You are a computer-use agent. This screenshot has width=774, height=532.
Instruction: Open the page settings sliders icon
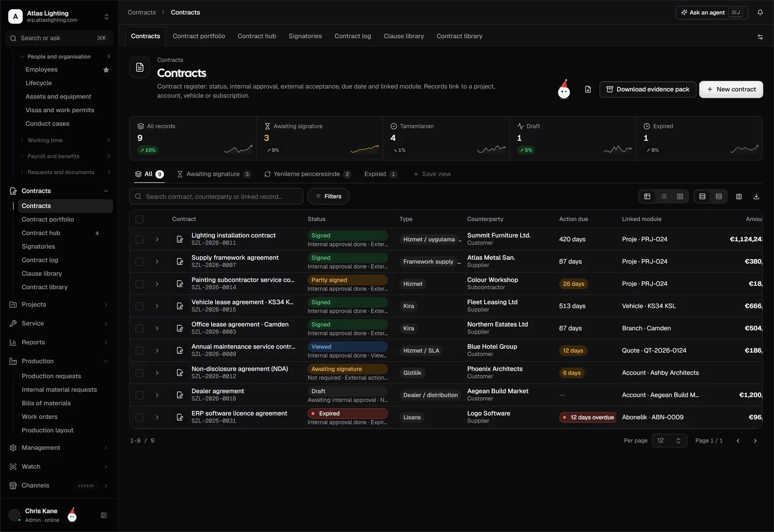point(760,37)
